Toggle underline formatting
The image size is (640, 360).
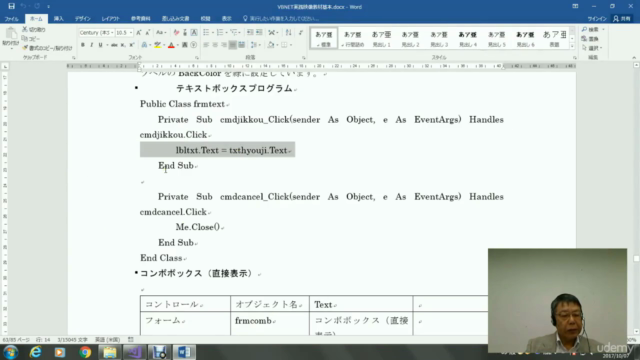pyautogui.click(x=100, y=45)
